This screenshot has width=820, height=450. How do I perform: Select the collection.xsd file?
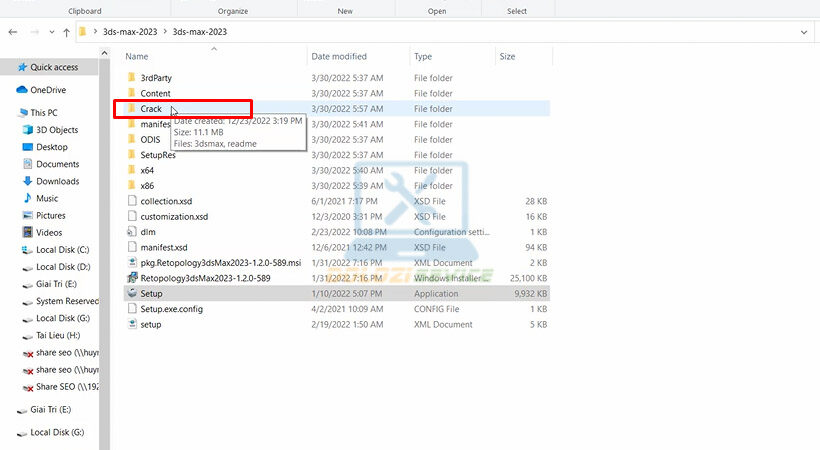click(x=165, y=201)
